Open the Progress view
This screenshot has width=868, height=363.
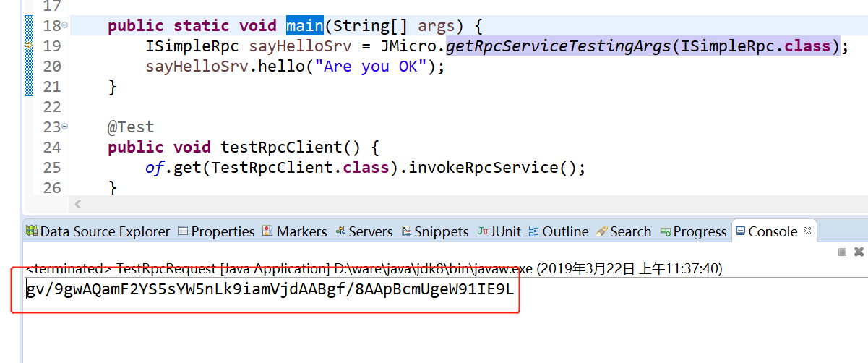coord(700,231)
